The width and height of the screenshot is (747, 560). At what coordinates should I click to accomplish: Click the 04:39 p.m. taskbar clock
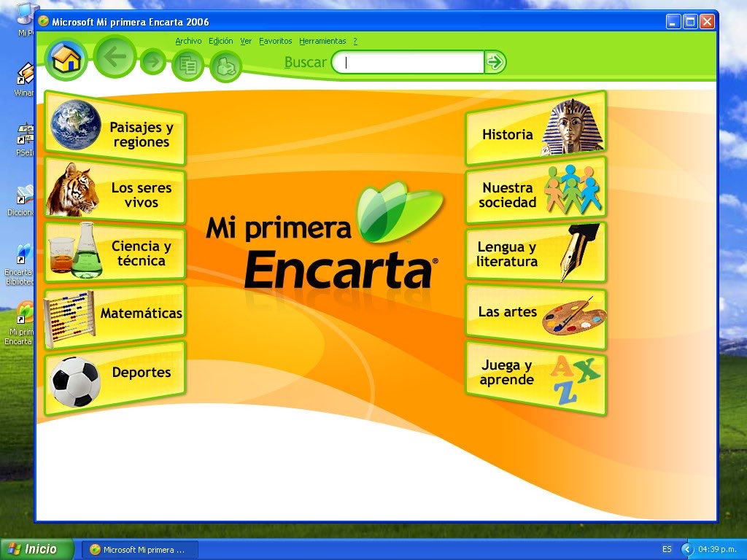click(718, 550)
